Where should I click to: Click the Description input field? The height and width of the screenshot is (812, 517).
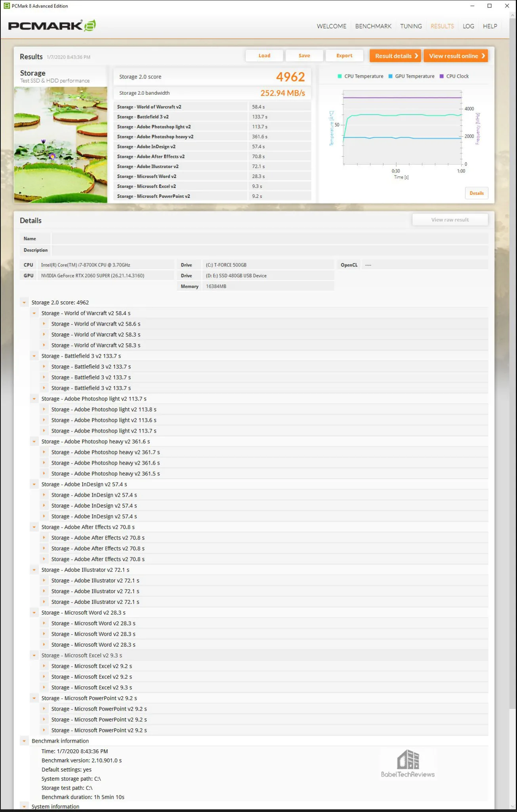pyautogui.click(x=269, y=250)
